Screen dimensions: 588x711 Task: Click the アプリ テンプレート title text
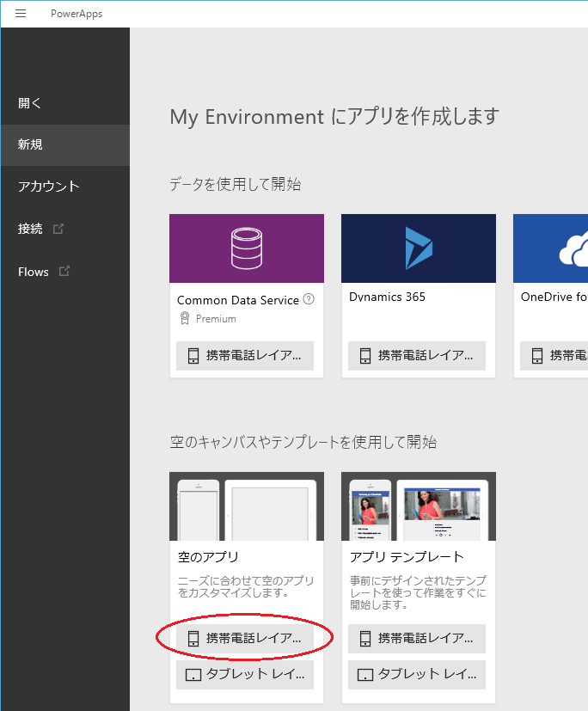[407, 557]
